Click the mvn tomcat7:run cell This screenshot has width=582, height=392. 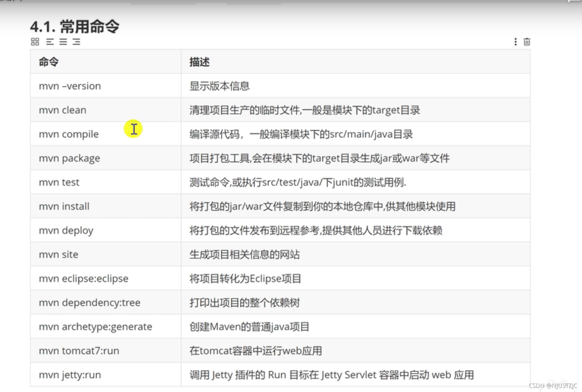(106, 350)
